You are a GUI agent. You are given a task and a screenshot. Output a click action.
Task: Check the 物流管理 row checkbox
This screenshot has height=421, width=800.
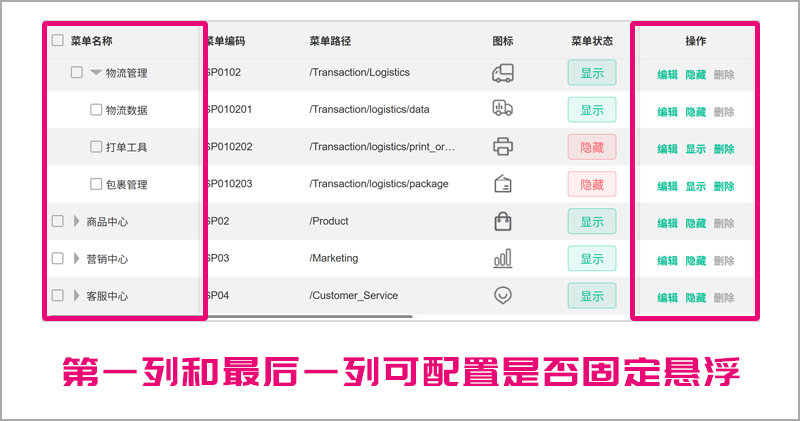click(77, 72)
